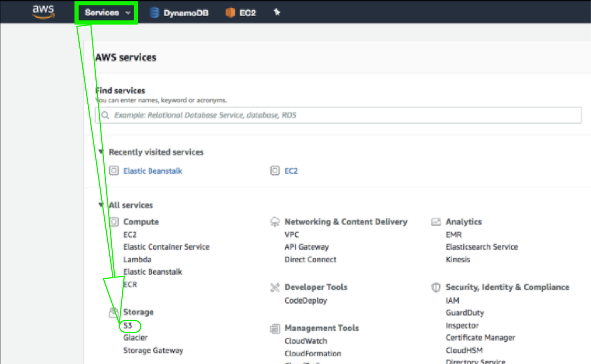Image resolution: width=591 pixels, height=364 pixels.
Task: Click the Management Tools icon
Action: click(x=275, y=329)
